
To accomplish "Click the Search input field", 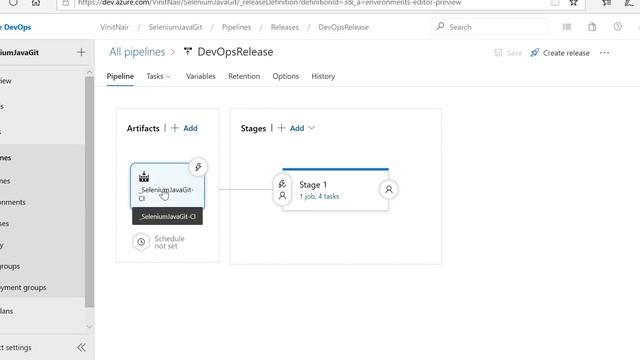I will (489, 27).
